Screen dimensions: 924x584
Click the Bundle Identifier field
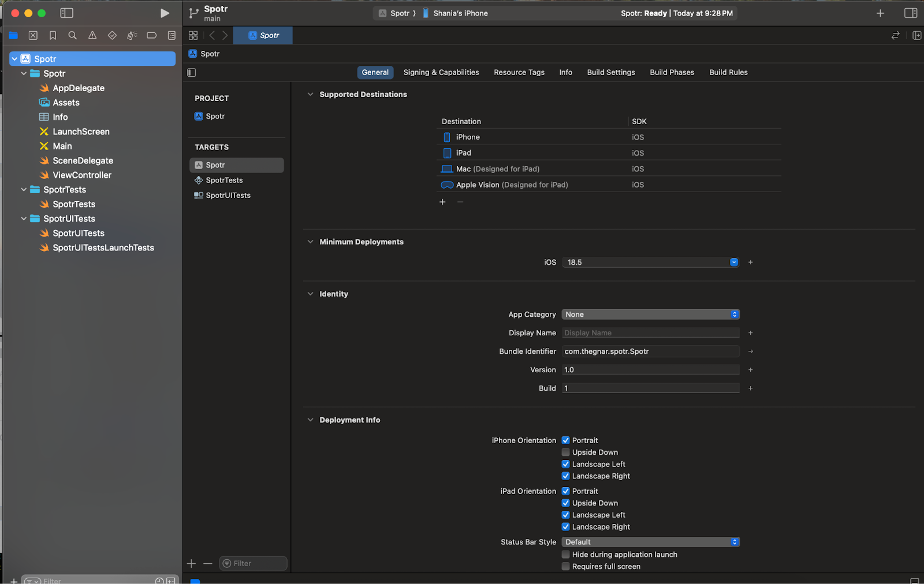(651, 351)
